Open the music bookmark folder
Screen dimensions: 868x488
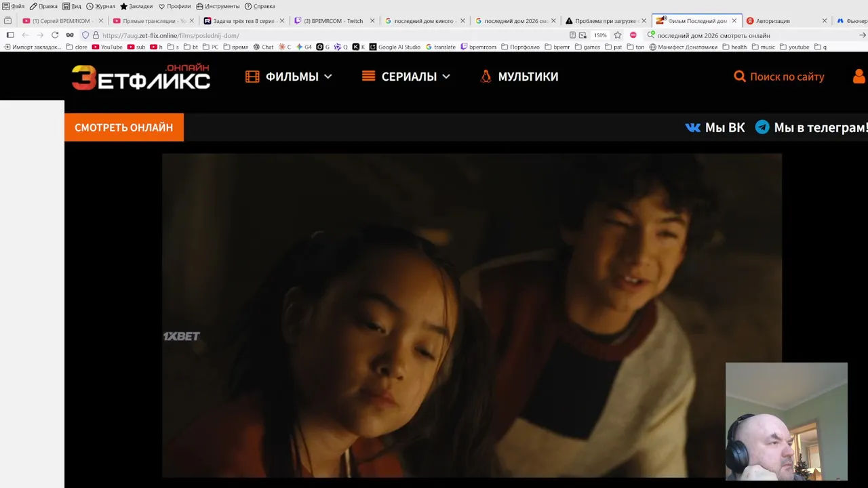pos(763,47)
